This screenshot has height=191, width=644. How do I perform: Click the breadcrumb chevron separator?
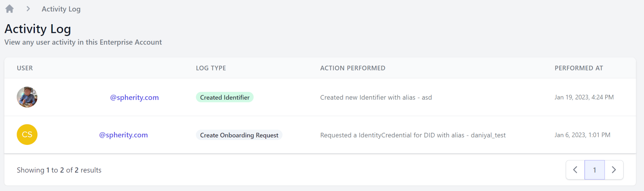pos(28,9)
